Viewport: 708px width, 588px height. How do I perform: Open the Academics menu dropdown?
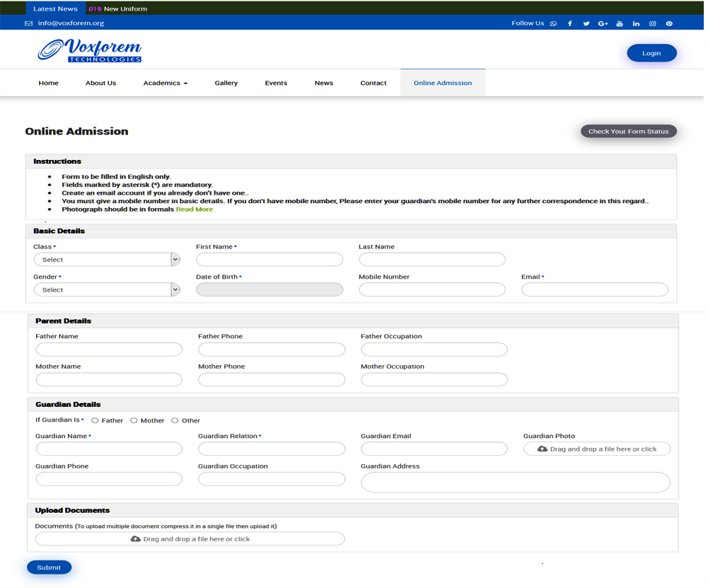coord(166,83)
